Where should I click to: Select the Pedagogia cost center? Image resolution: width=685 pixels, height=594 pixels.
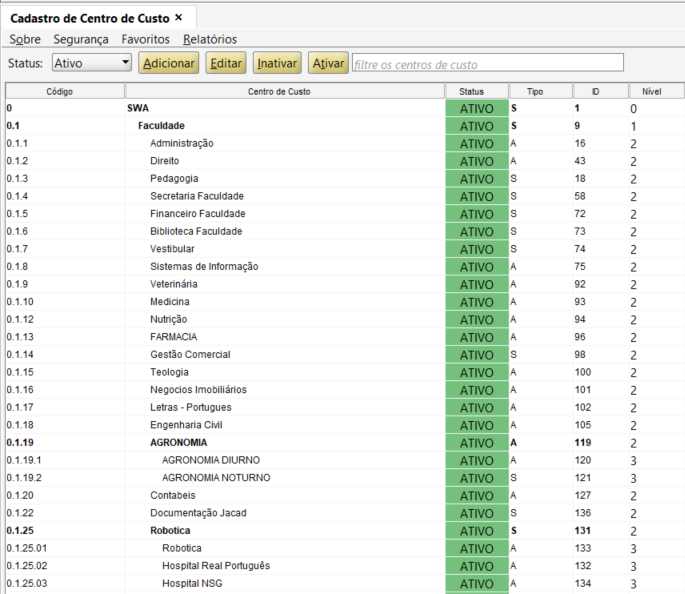coord(345,178)
